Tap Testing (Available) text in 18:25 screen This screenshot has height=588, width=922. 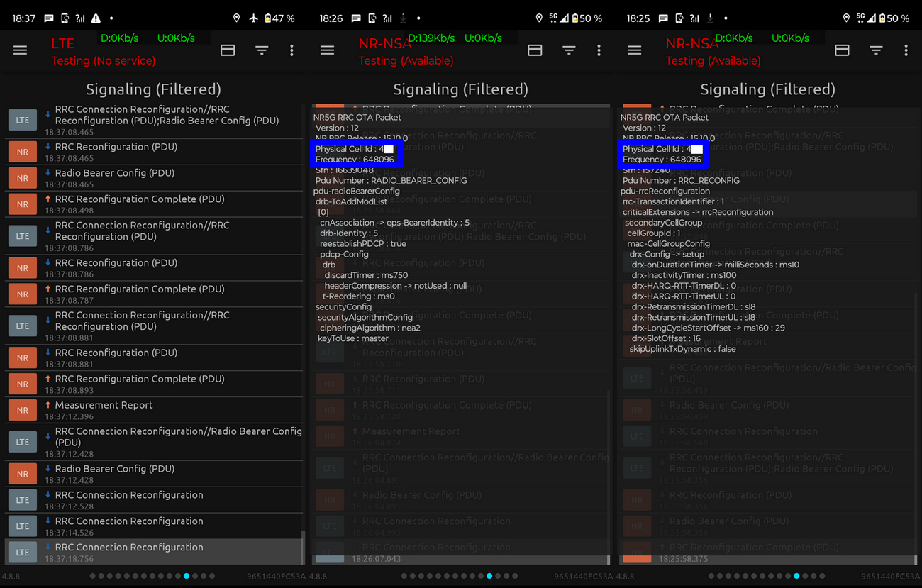pyautogui.click(x=713, y=61)
